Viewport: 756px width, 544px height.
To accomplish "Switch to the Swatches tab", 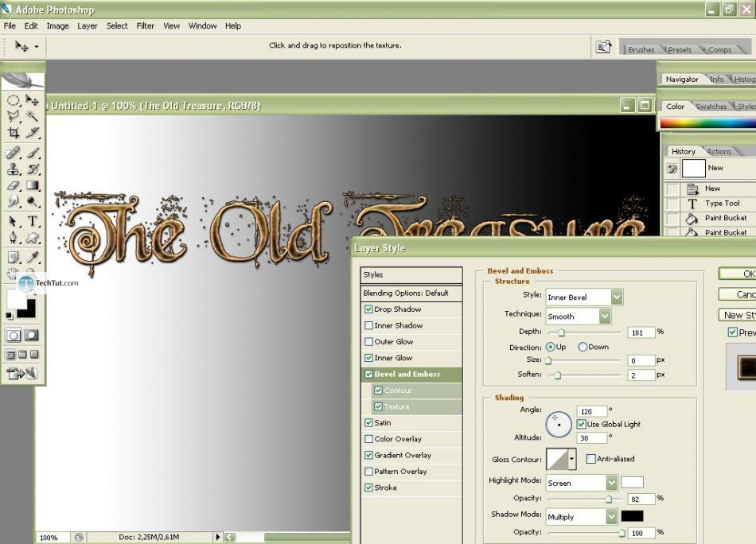I will [711, 107].
